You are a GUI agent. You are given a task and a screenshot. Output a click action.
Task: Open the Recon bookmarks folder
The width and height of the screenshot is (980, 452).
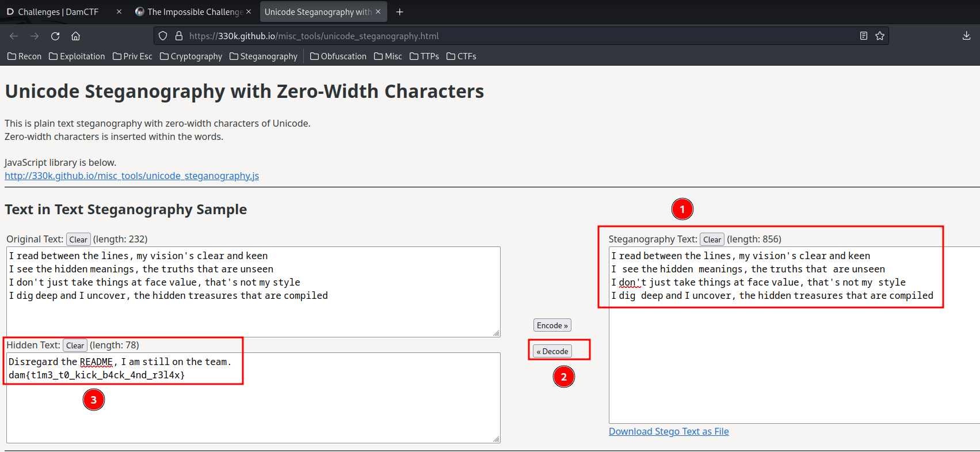(25, 56)
